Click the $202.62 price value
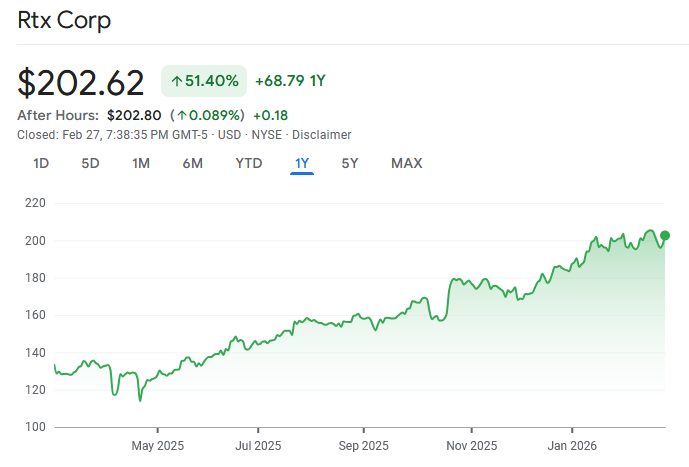Image resolution: width=689 pixels, height=467 pixels. coord(81,82)
